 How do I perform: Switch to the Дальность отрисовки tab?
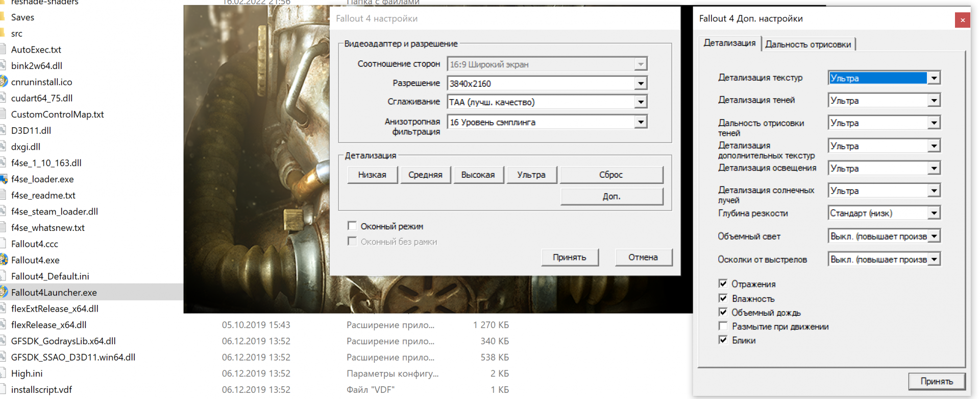pyautogui.click(x=808, y=44)
